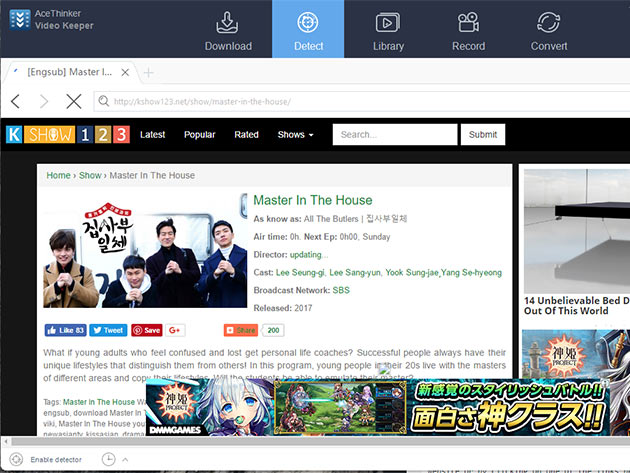Open the clock history icon
Image resolution: width=630 pixels, height=473 pixels.
coord(108,459)
